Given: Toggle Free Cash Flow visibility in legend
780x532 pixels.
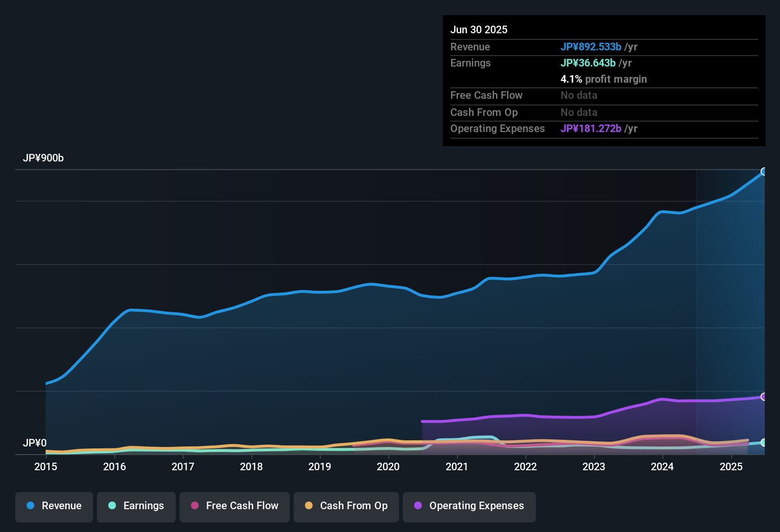Looking at the screenshot, I should click(x=234, y=506).
